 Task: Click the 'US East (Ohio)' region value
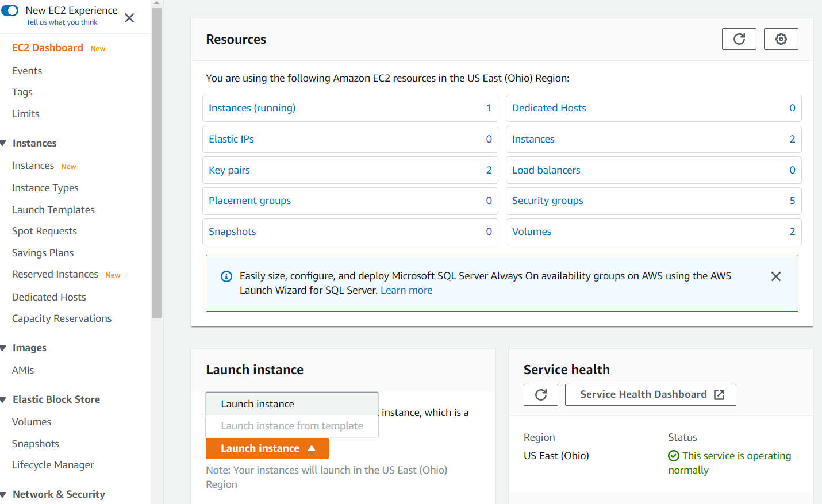(x=556, y=456)
